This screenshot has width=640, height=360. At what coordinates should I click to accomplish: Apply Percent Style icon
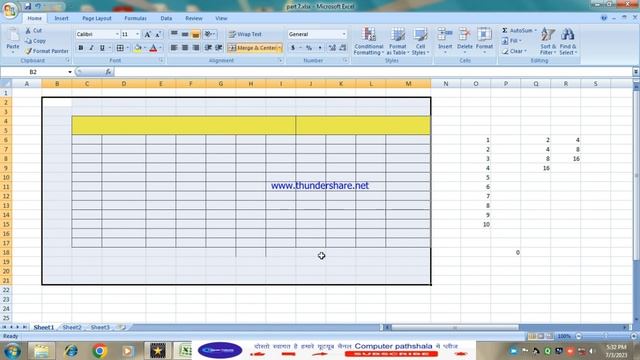(x=309, y=48)
